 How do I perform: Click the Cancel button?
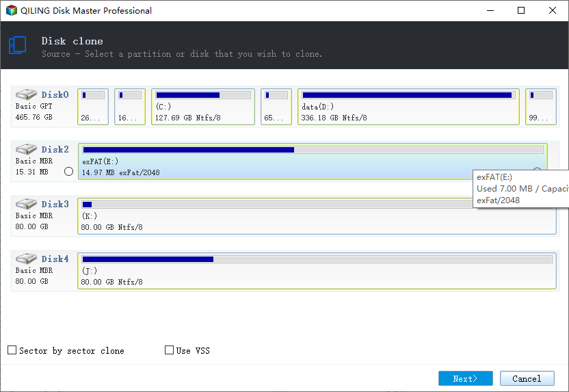[x=527, y=378]
